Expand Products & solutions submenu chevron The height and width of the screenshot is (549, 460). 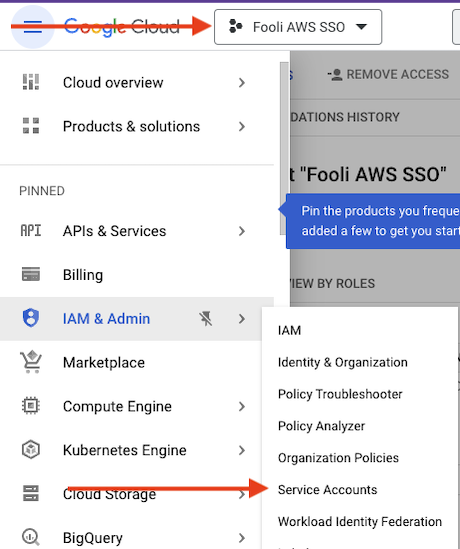[242, 126]
